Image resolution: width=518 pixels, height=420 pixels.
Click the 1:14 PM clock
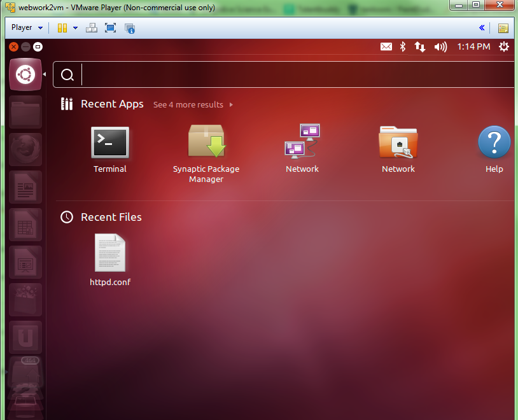(473, 46)
